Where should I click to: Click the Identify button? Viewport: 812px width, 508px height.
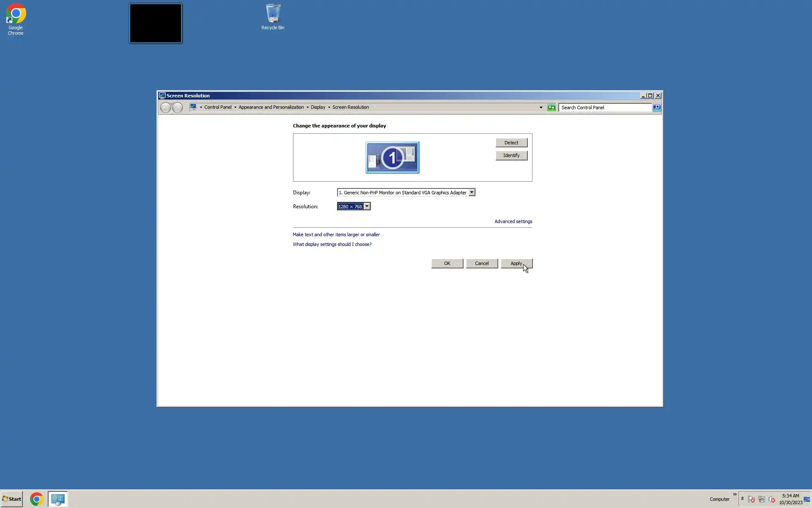click(511, 155)
